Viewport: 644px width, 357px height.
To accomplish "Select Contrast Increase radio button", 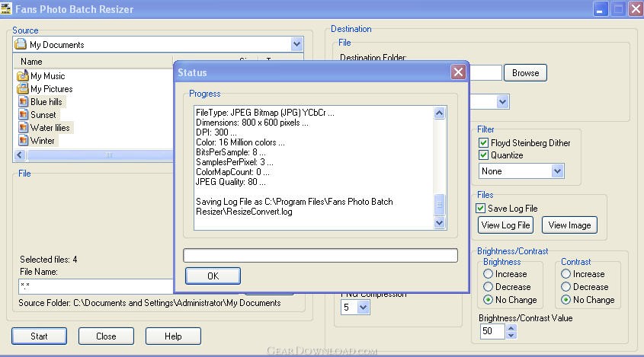I will tap(566, 274).
